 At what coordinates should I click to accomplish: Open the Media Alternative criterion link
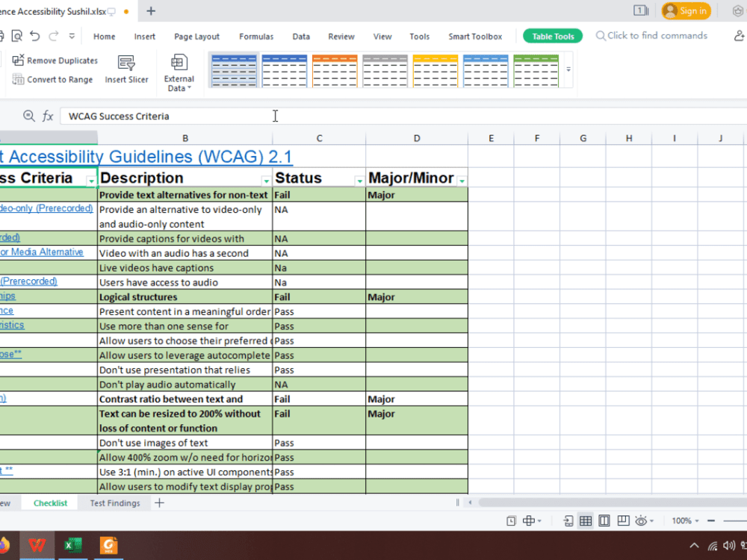(42, 252)
